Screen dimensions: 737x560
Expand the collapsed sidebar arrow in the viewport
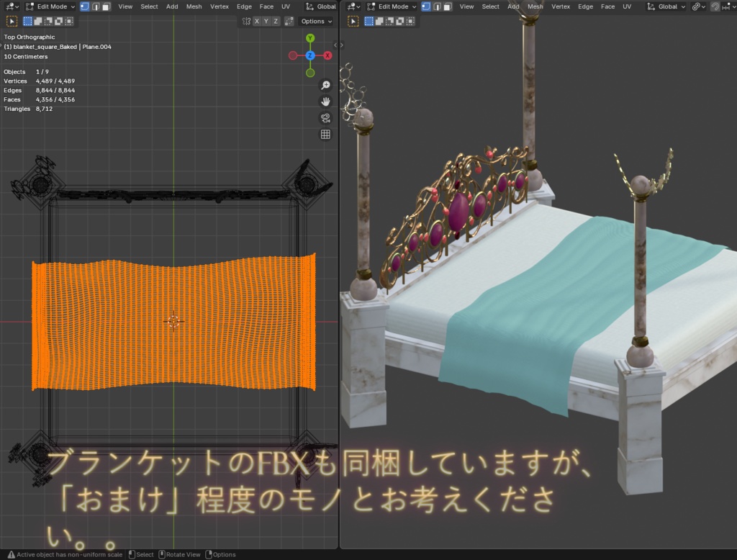[335, 45]
